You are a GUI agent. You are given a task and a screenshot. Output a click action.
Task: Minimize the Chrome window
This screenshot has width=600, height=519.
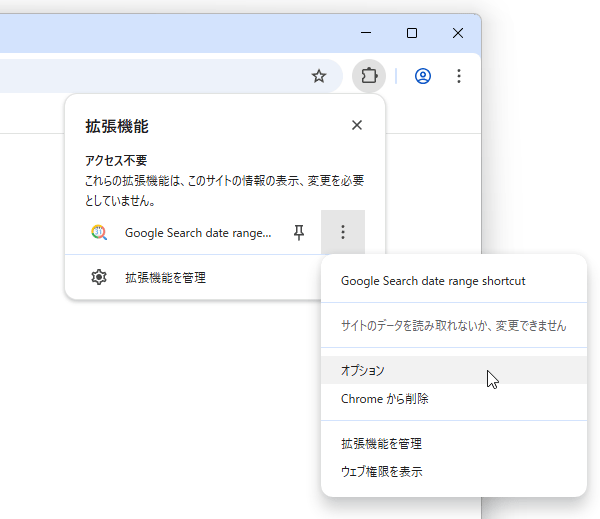pyautogui.click(x=366, y=33)
